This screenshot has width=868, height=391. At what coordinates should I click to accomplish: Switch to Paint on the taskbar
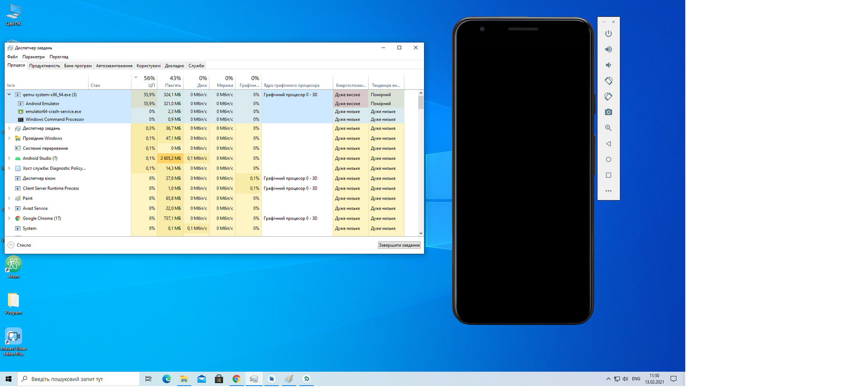[x=289, y=379]
